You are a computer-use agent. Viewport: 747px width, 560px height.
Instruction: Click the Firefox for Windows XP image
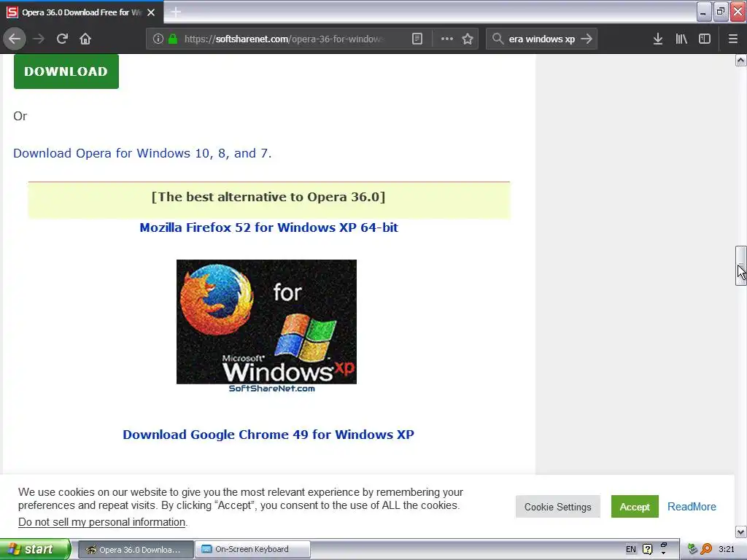tap(266, 326)
